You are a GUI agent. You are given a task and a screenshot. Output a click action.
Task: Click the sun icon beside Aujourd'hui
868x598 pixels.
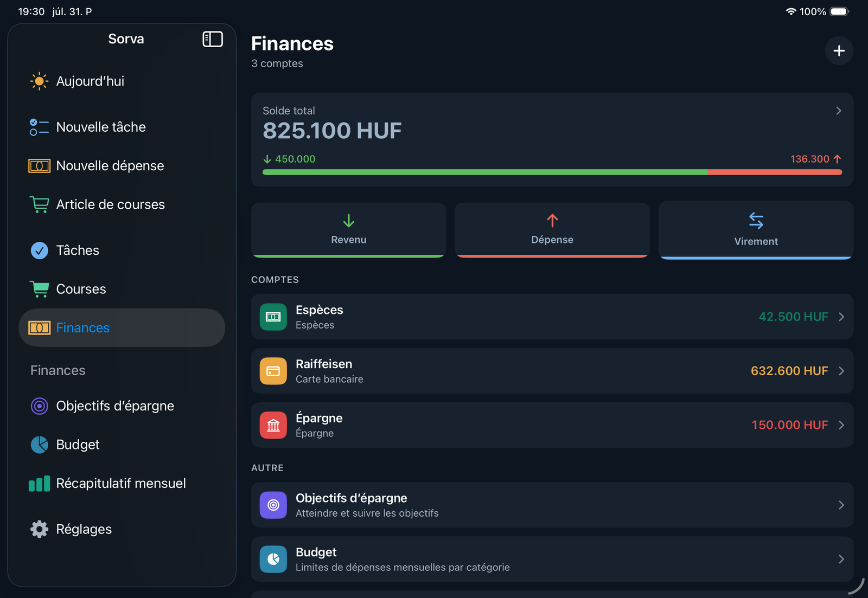[x=39, y=81]
